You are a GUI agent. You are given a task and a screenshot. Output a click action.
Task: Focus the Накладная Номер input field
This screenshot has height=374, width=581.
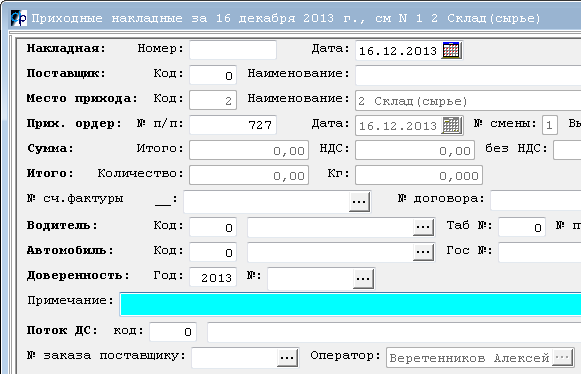pyautogui.click(x=233, y=50)
